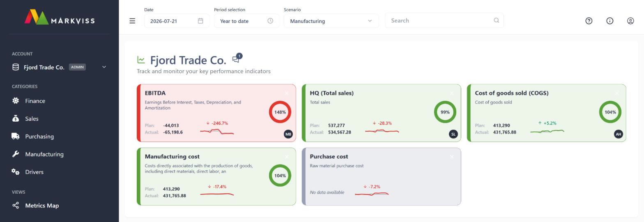Close the Cost of goods sold card
The width and height of the screenshot is (644, 222).
[x=617, y=93]
